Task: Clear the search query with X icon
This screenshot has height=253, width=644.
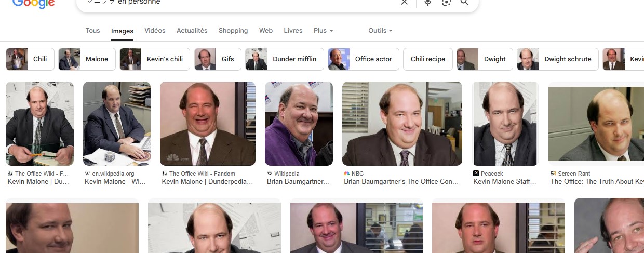Action: click(x=405, y=3)
